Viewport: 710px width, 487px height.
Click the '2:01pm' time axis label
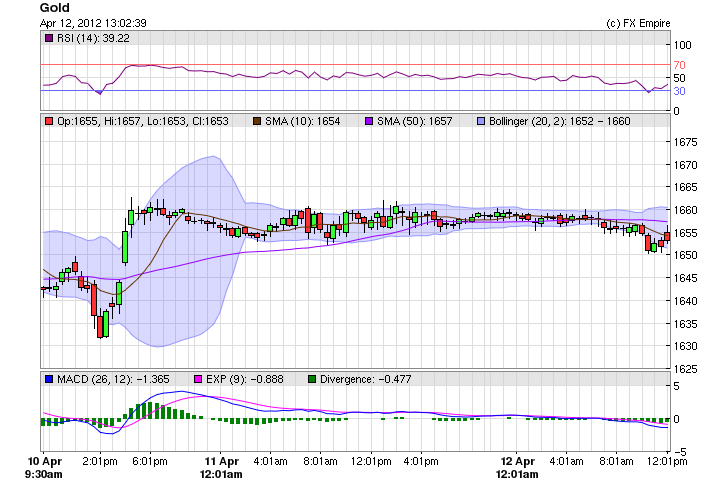[x=100, y=461]
